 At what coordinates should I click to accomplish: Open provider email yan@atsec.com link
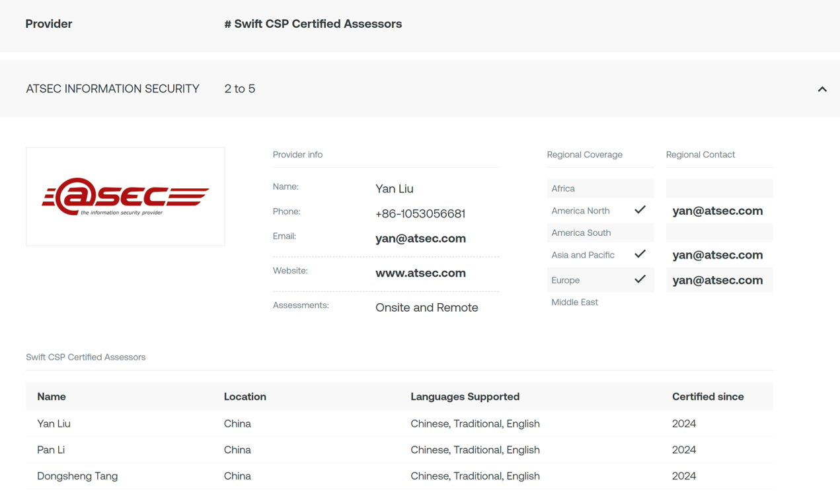(x=420, y=238)
